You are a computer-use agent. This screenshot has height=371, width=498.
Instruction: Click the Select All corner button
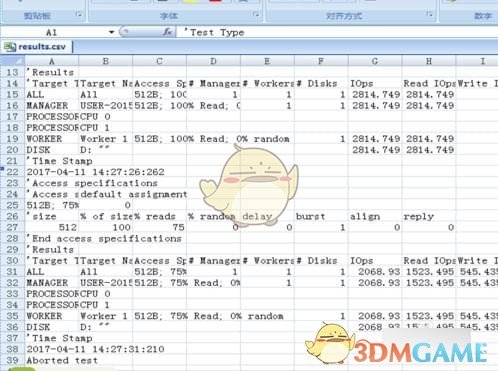(13, 61)
